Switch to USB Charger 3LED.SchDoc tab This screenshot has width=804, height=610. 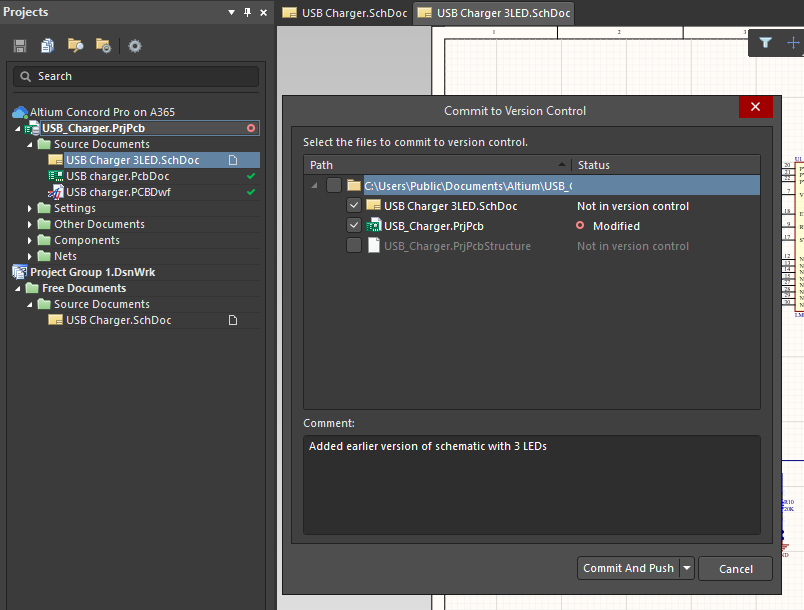point(494,13)
